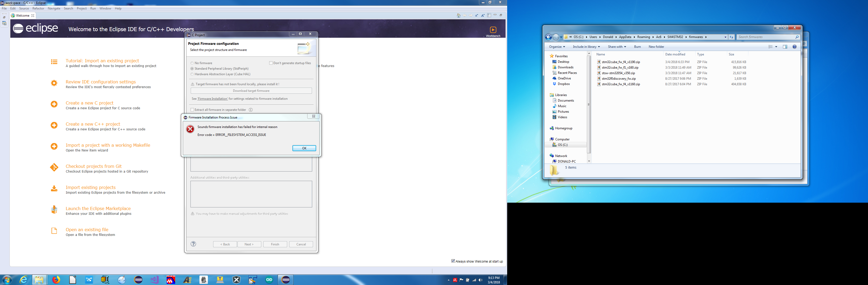The height and width of the screenshot is (285, 868).
Task: Click the Explorer Back arrow button
Action: point(548,37)
